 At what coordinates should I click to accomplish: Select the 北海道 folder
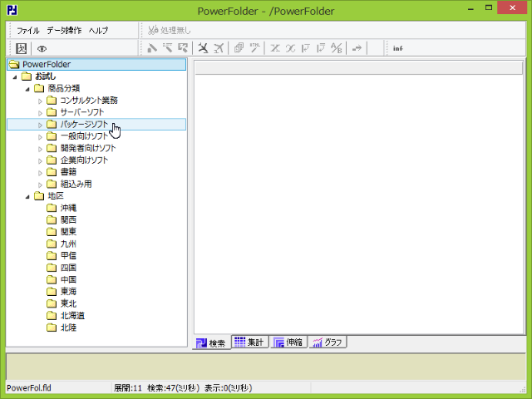72,316
